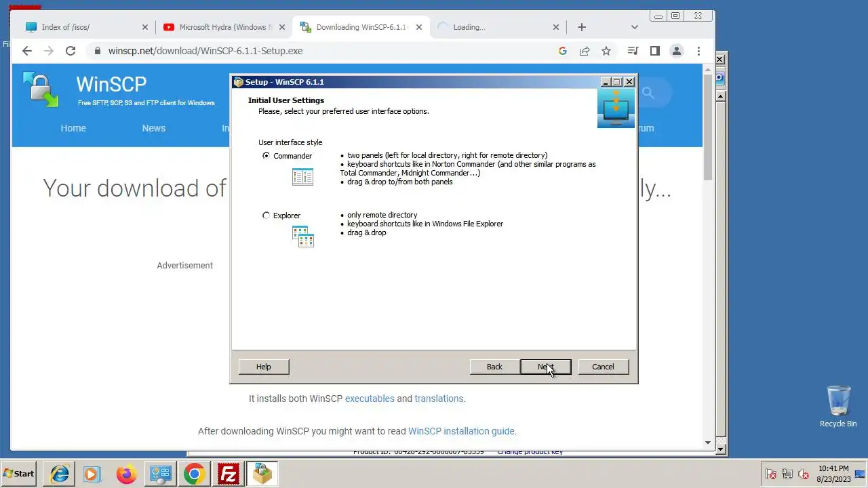The height and width of the screenshot is (488, 868).
Task: Open the Windows Start menu
Action: (18, 474)
